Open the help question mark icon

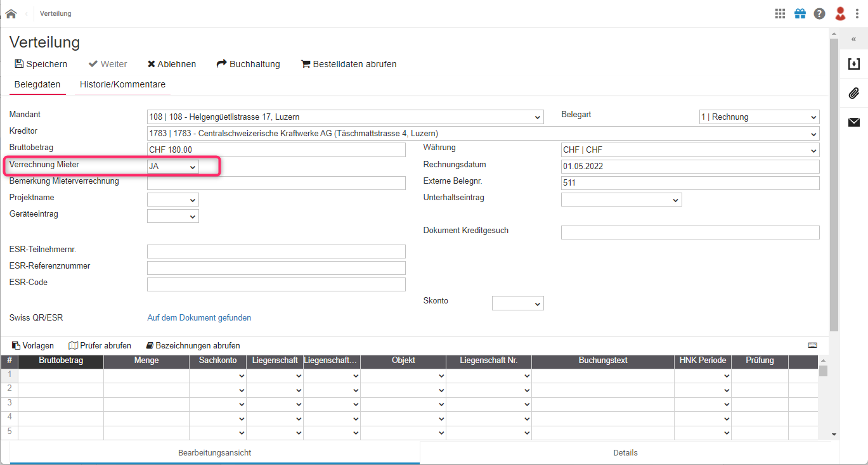[x=820, y=13]
